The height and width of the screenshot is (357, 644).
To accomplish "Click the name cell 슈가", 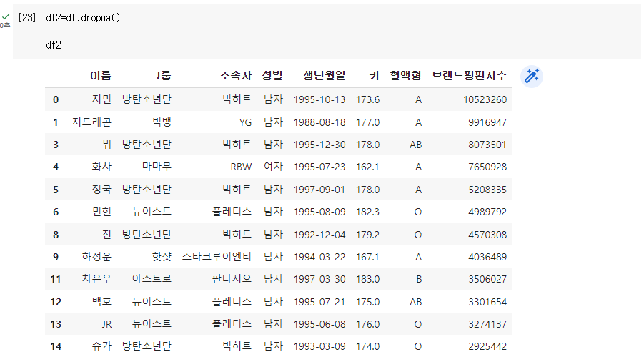I will 101,346.
